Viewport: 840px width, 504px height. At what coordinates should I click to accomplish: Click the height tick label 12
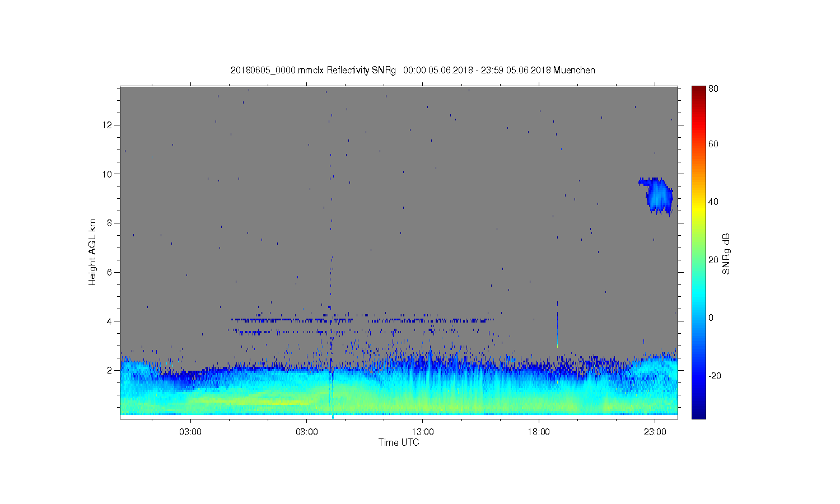coord(108,125)
